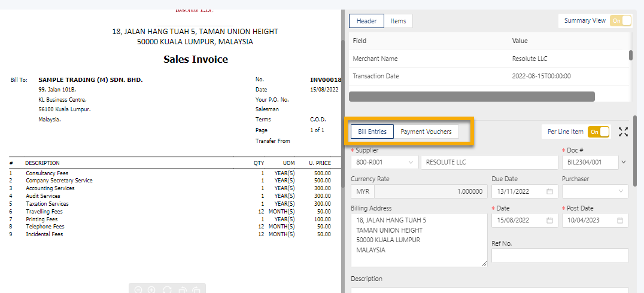Click the Taxation Services line item
The width and height of the screenshot is (644, 293).
[47, 203]
